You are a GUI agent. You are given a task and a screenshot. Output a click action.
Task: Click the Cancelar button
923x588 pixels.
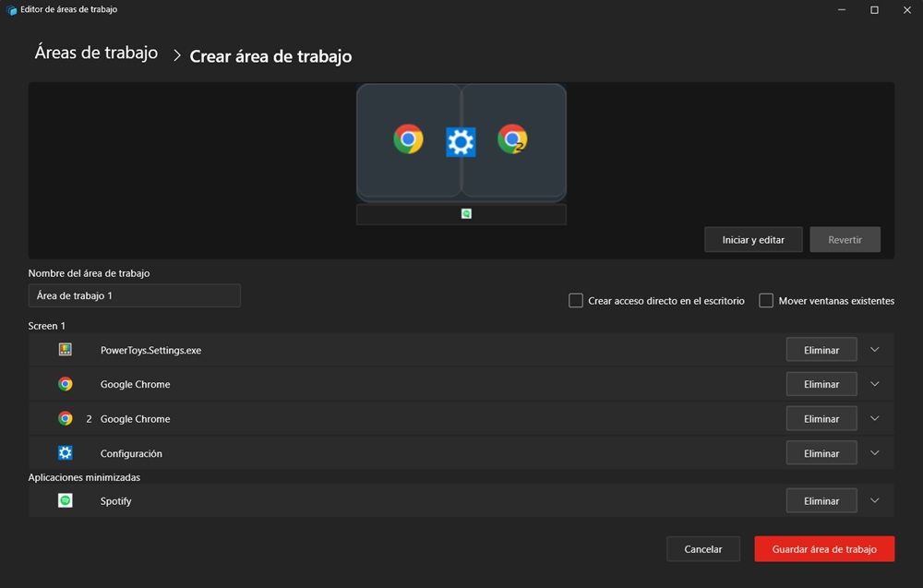coord(703,549)
